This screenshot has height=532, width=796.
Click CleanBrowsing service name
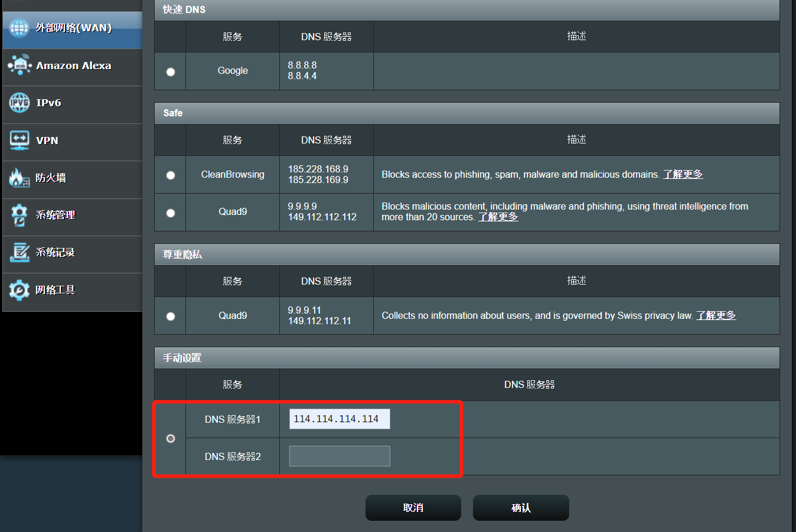coord(233,174)
